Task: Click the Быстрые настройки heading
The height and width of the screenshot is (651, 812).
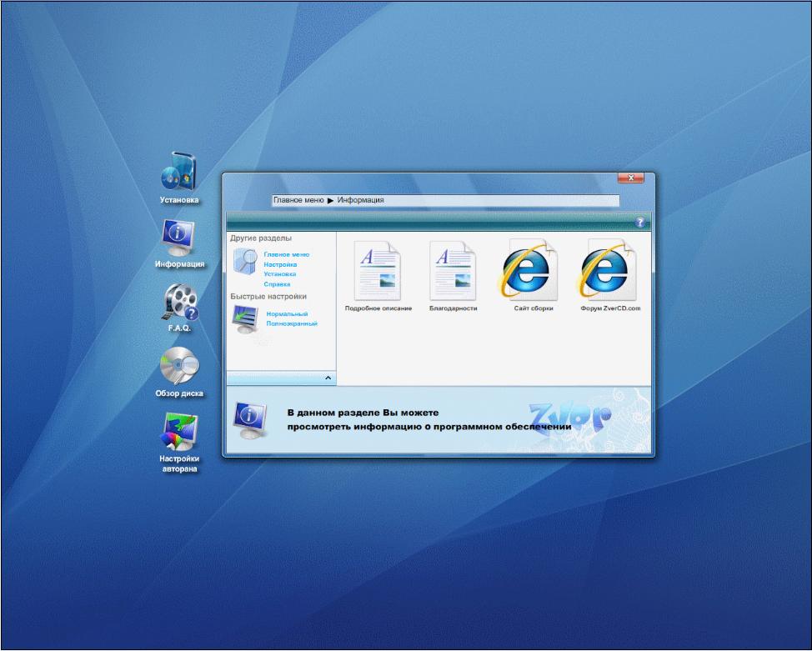Action: point(268,296)
